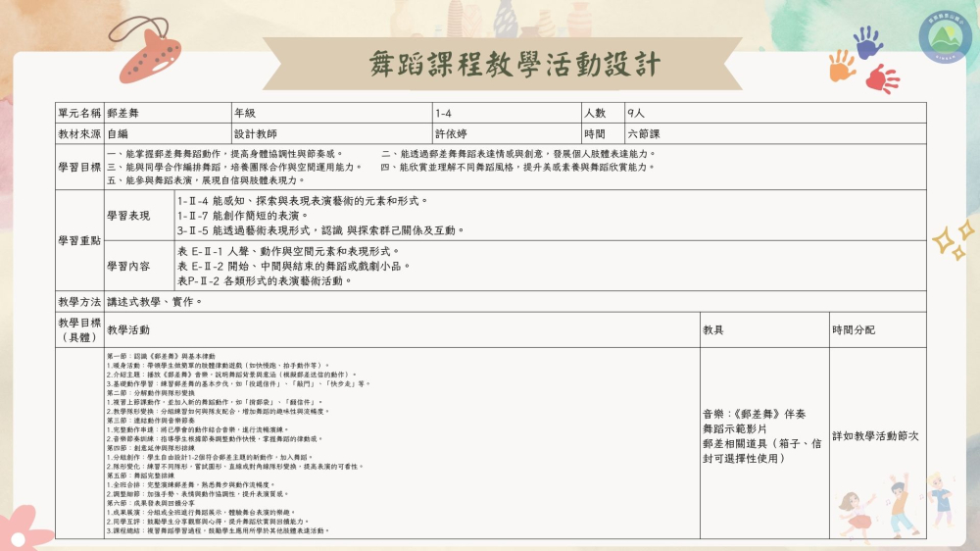Click line 表 E-Ⅱ-2 開始、中間與結束的舞蹈

[294, 266]
